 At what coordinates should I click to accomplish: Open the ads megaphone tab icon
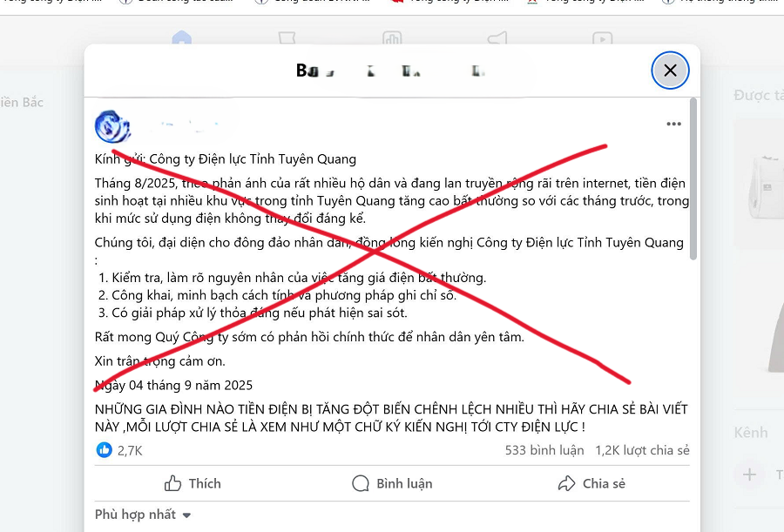[x=497, y=38]
